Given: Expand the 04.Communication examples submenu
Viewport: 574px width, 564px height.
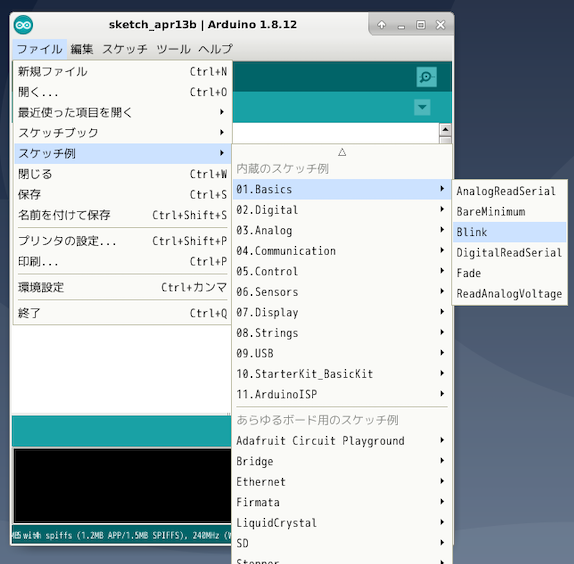Looking at the screenshot, I should click(x=341, y=251).
